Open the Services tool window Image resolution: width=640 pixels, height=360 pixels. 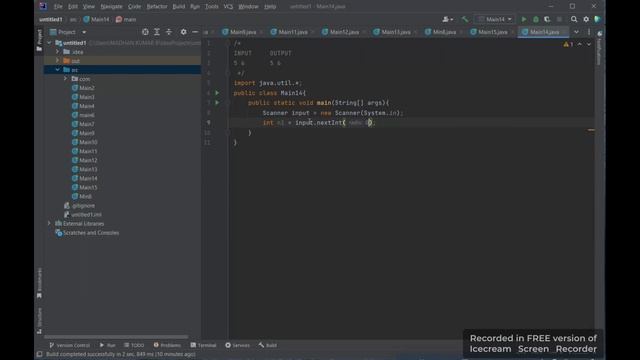238,345
